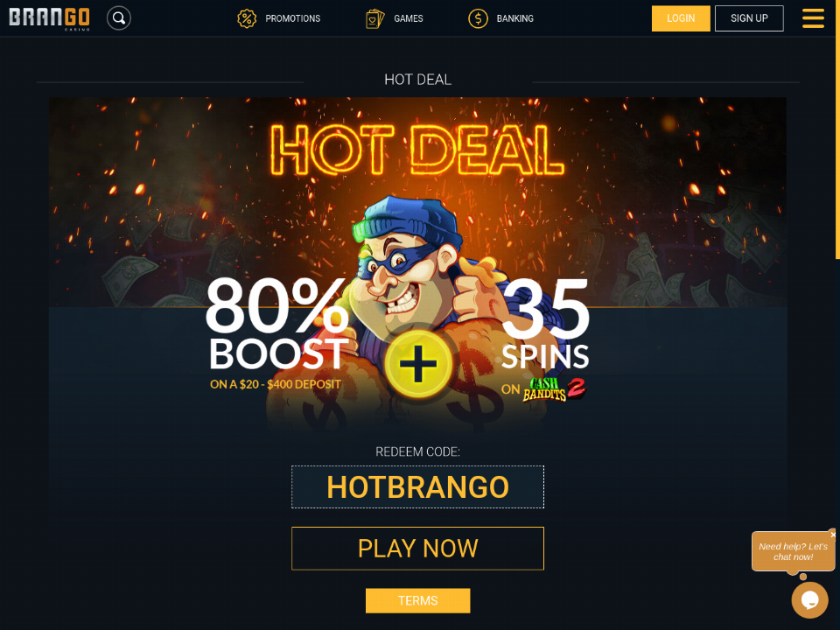840x630 pixels.
Task: Select the HOTBRANGO redeem code box
Action: coord(418,487)
